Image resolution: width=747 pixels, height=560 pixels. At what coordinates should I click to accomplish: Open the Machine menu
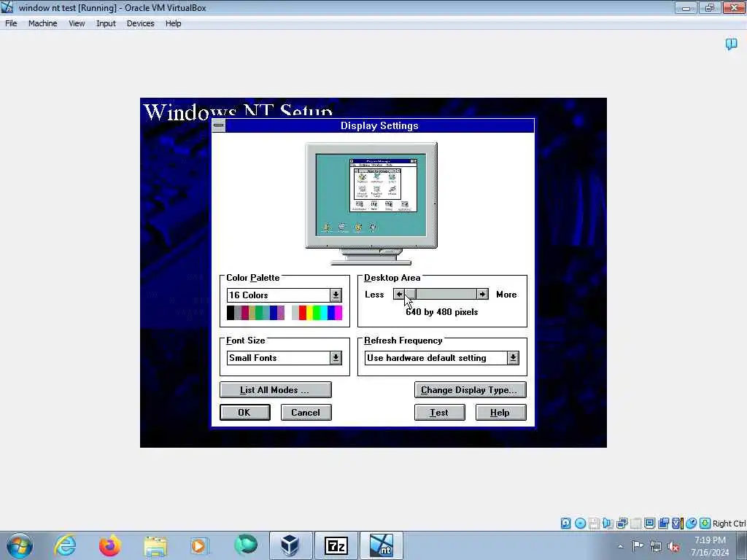tap(43, 23)
